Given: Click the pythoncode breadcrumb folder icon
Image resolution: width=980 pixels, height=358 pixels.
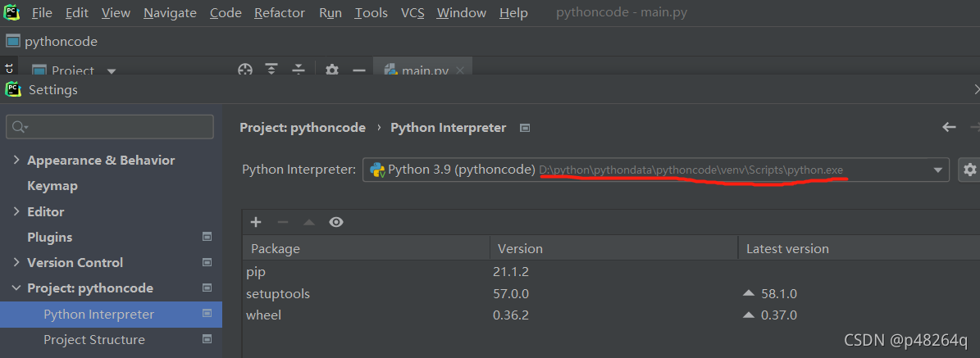Looking at the screenshot, I should click(x=12, y=41).
